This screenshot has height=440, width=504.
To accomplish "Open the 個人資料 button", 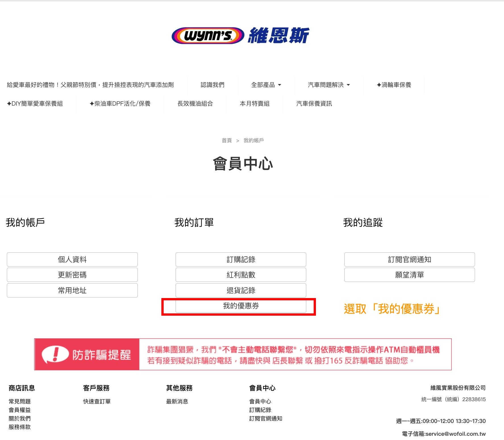I will coord(72,259).
